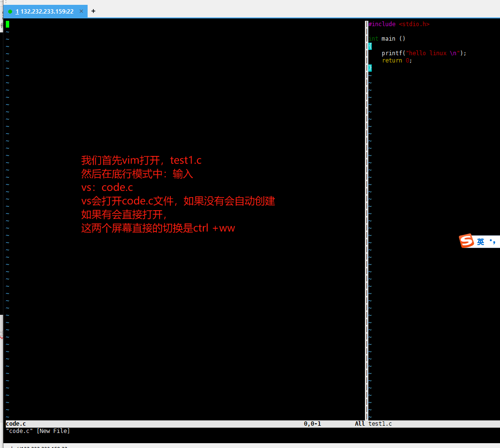Click the printf("hello linux \n") line
Screen dimensions: 500x448
(424, 53)
